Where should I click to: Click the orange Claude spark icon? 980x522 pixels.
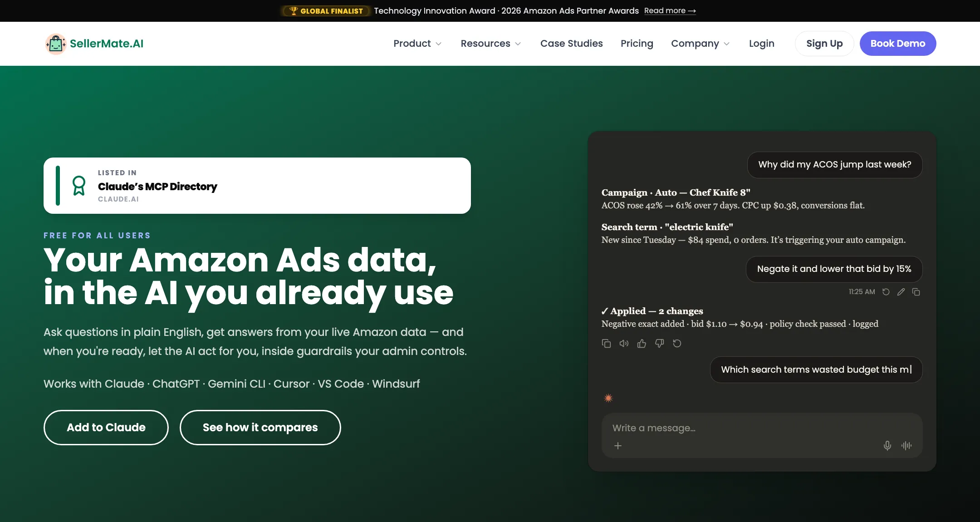click(x=608, y=398)
